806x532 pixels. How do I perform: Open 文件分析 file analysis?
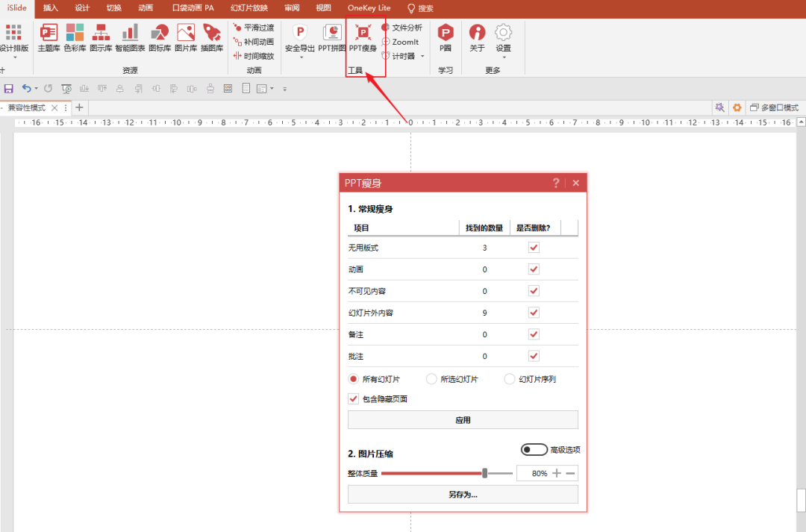(402, 28)
